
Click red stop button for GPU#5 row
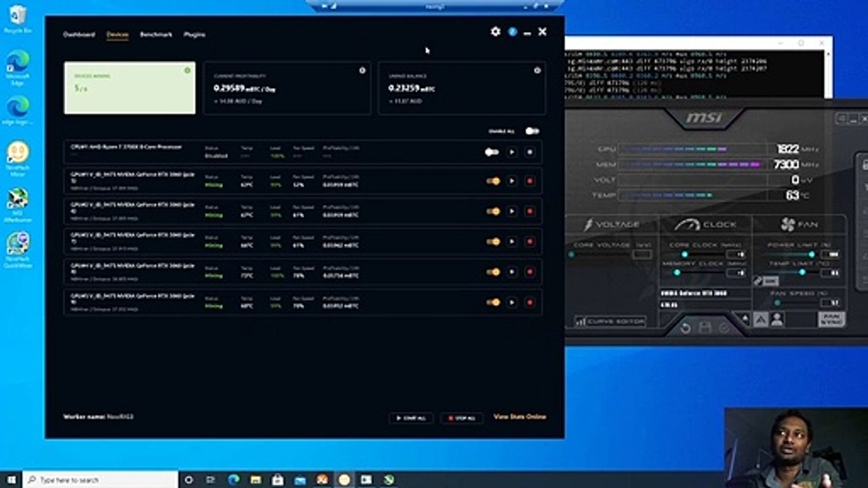(x=530, y=302)
